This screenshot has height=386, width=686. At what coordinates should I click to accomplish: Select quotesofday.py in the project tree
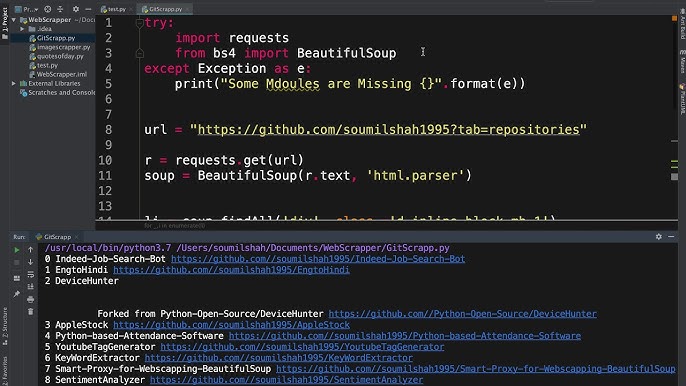point(56,56)
